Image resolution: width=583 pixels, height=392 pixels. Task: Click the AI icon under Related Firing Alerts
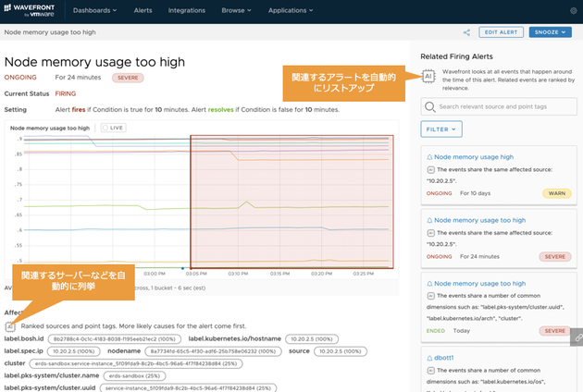coord(428,76)
